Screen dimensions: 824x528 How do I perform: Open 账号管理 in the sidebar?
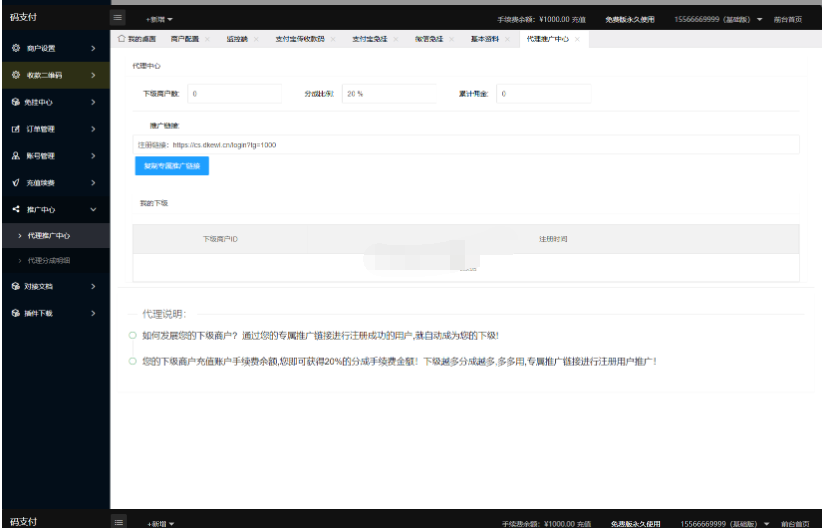coord(56,156)
